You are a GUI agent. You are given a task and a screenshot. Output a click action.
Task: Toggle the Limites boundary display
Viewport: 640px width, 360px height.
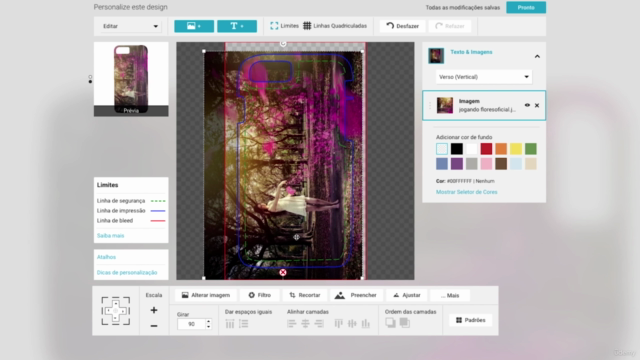click(x=284, y=26)
